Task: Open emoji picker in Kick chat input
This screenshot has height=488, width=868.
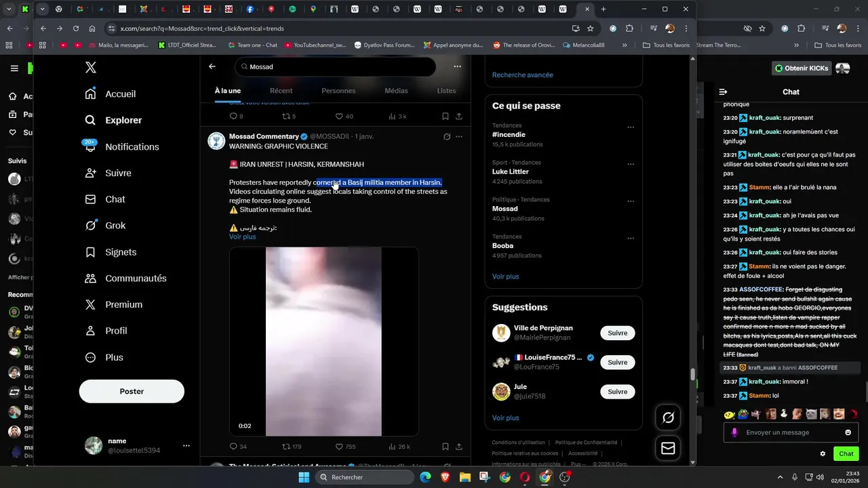Action: point(848,432)
